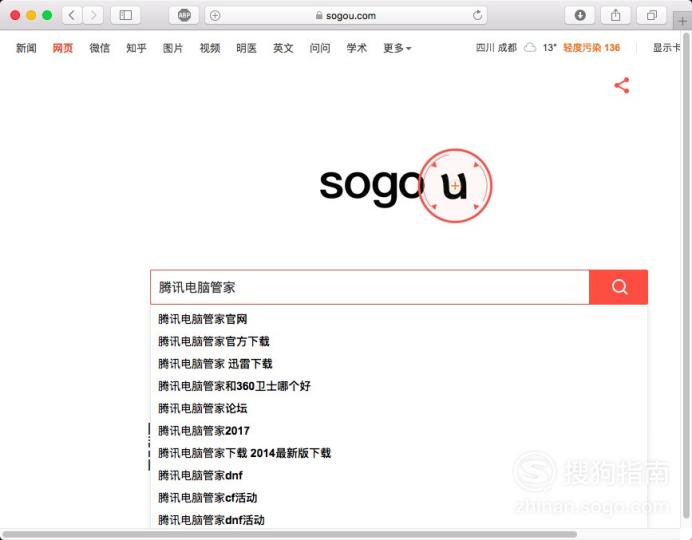Open the 问问 tab

click(320, 48)
